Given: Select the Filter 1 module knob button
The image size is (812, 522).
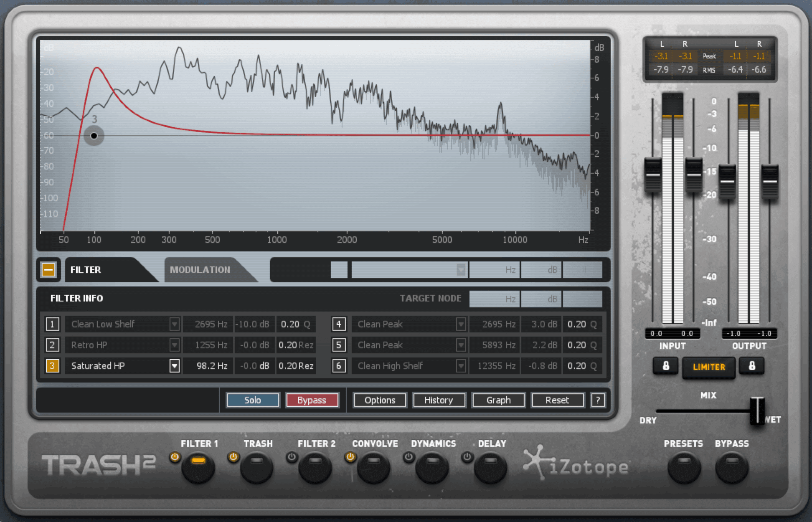Looking at the screenshot, I should pos(198,467).
